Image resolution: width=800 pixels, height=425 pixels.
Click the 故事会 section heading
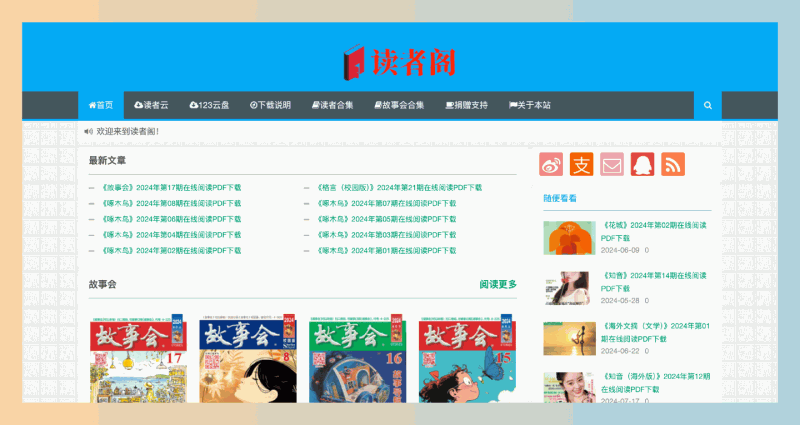tap(103, 285)
